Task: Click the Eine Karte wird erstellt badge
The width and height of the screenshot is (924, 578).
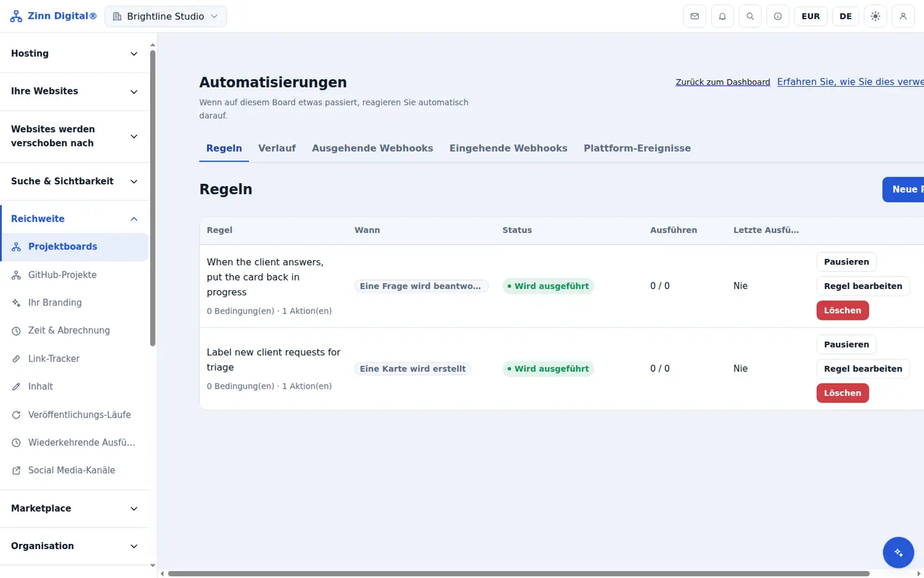Action: click(413, 369)
